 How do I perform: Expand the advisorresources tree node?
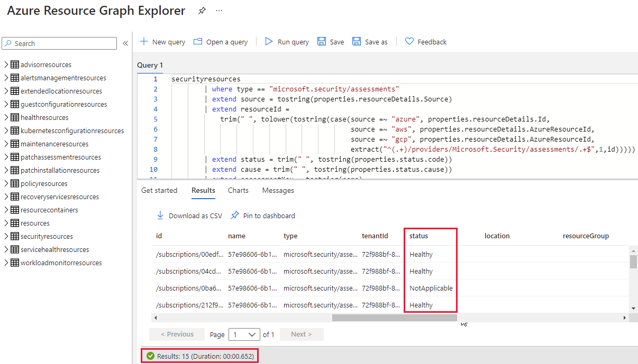click(x=6, y=64)
